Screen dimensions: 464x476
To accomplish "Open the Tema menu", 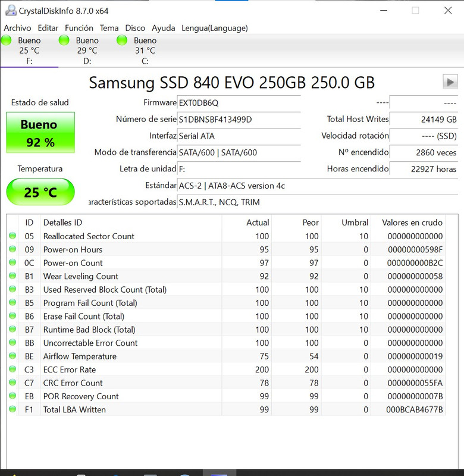I will pos(109,28).
